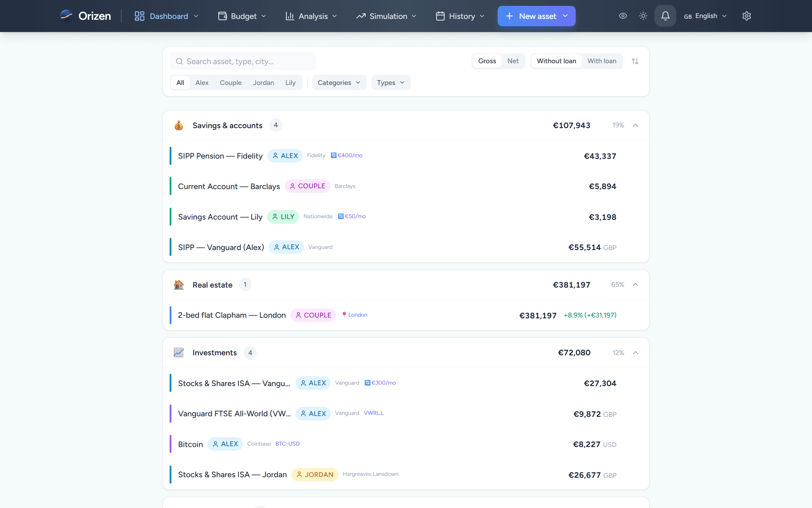The height and width of the screenshot is (508, 812).
Task: Click LILY owner badge
Action: tap(283, 217)
